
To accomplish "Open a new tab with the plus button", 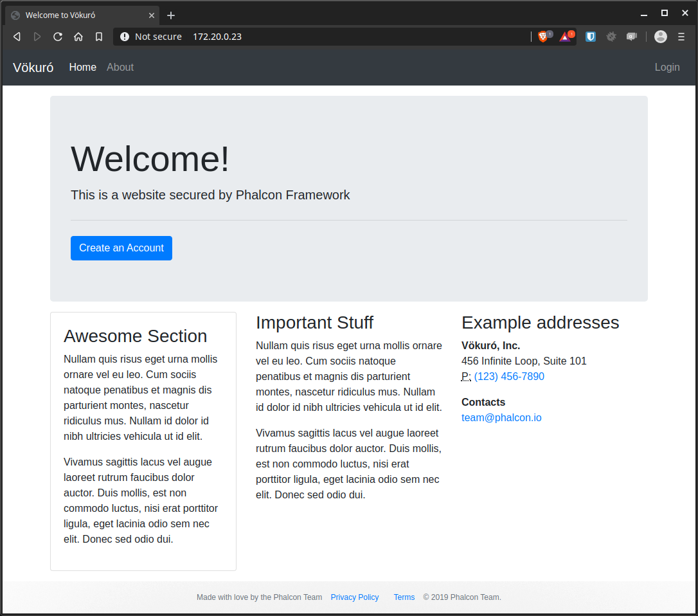I will coord(171,15).
